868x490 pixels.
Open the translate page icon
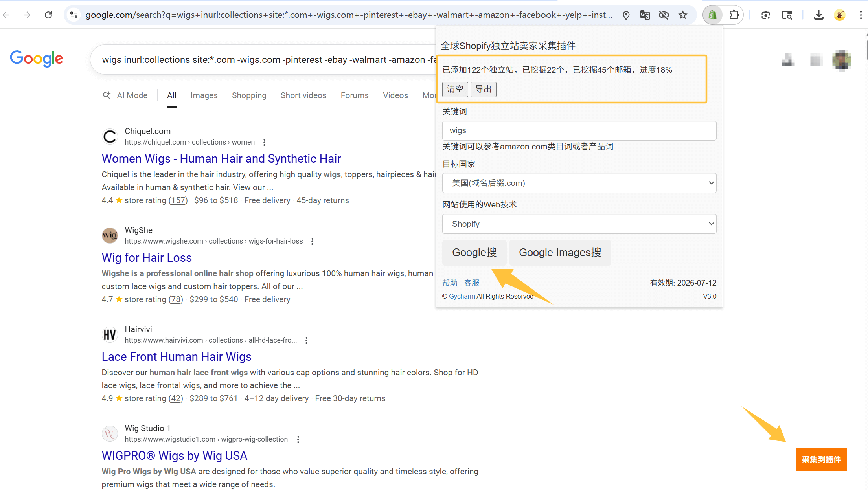[645, 15]
